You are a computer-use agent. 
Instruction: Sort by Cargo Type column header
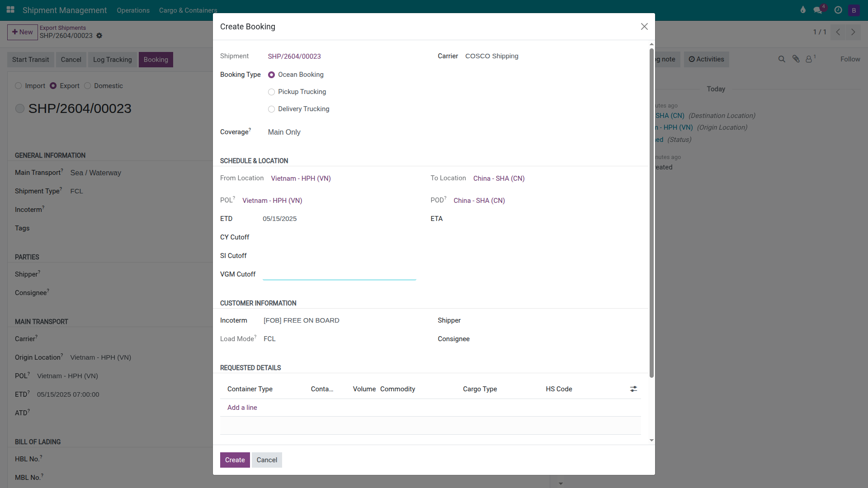pos(480,389)
